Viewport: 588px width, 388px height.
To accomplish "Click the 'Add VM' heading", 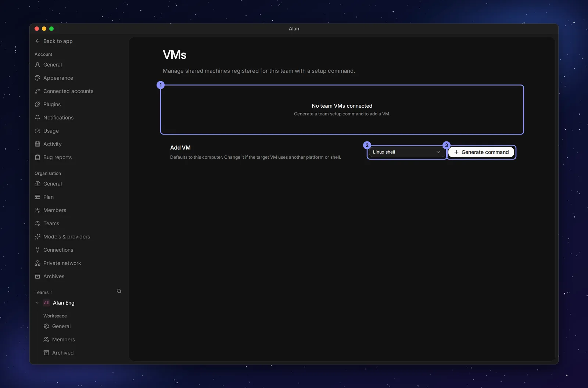I will tap(180, 148).
